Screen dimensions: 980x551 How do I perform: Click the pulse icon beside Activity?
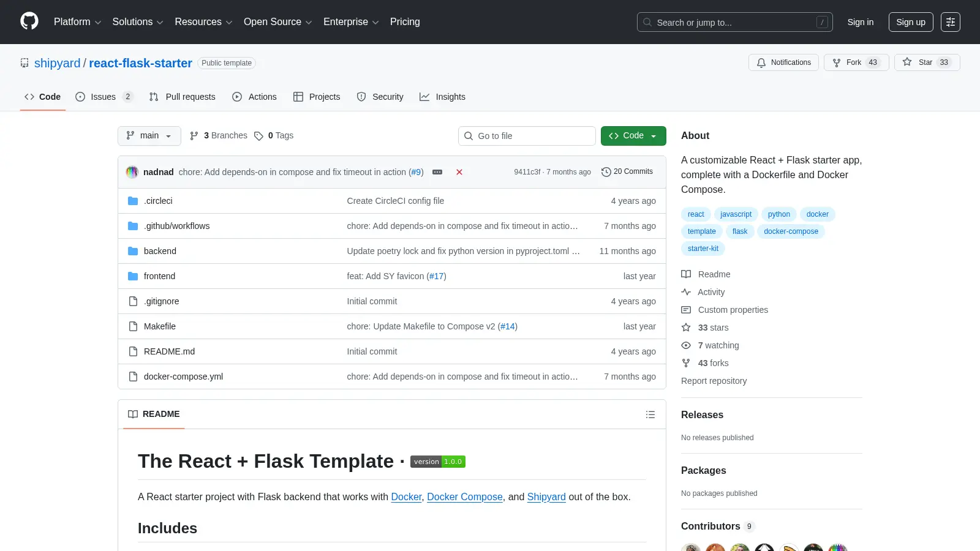(686, 292)
